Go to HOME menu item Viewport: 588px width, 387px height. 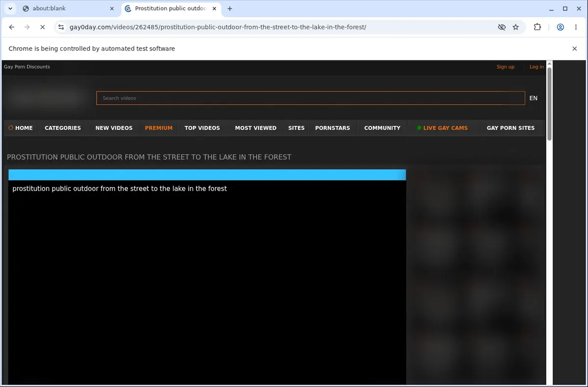(21, 128)
